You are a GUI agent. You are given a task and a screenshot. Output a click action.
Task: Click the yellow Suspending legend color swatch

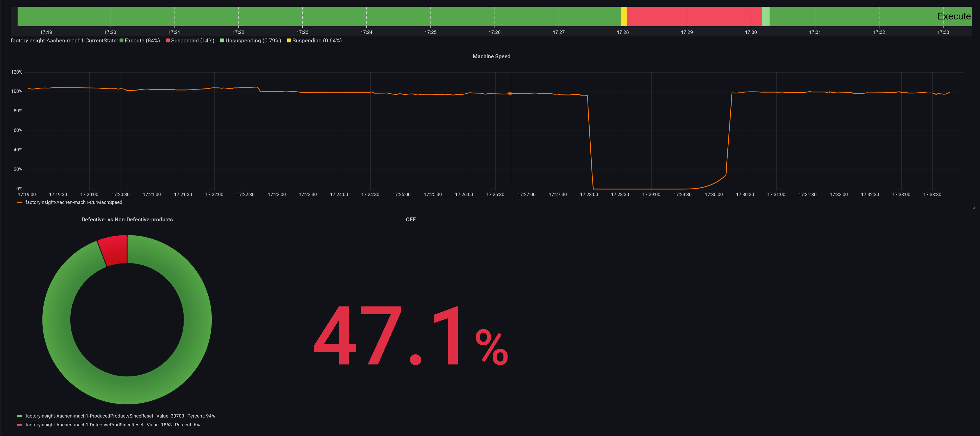pyautogui.click(x=289, y=41)
